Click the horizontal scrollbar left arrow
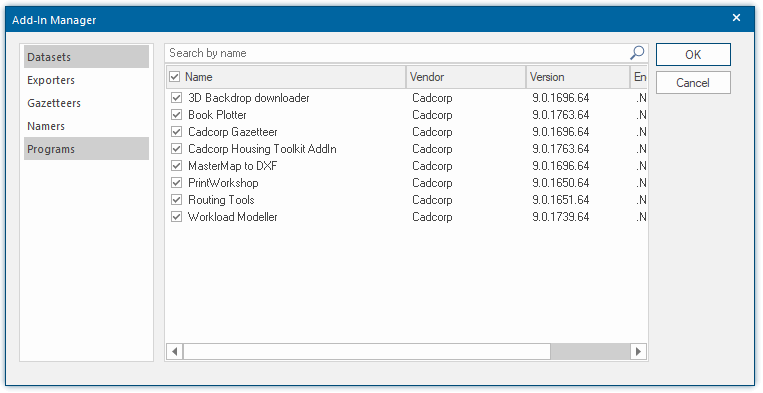763x393 pixels. pyautogui.click(x=174, y=351)
